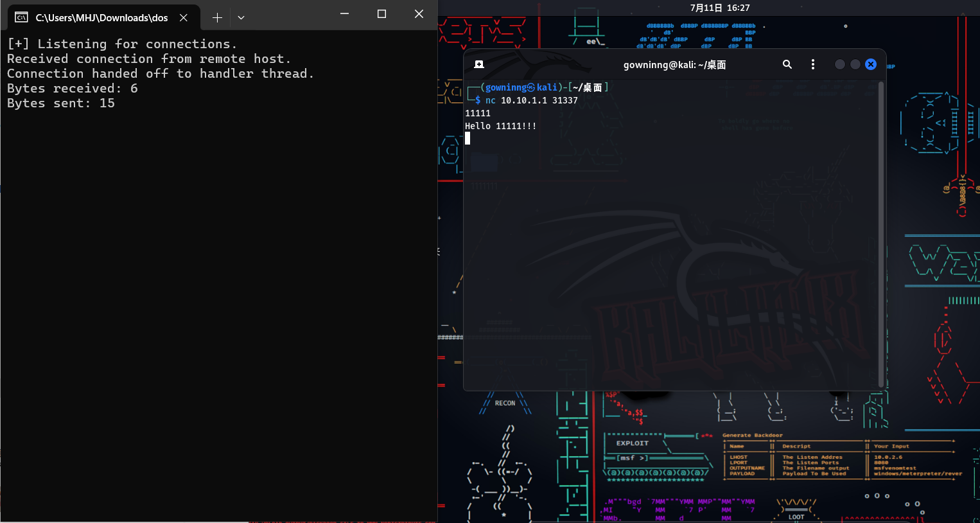Close the Windows Terminal window
Screen dimensions: 980x523
(419, 13)
